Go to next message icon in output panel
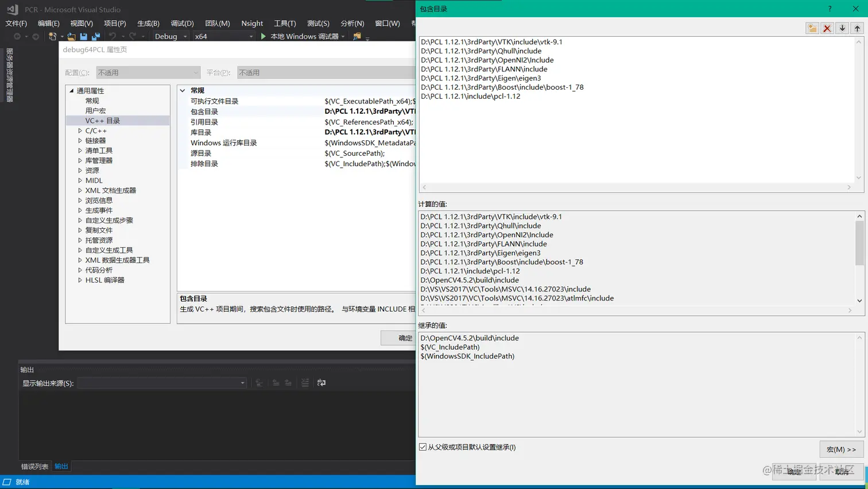Screen dimensions: 868x489 [x=288, y=383]
